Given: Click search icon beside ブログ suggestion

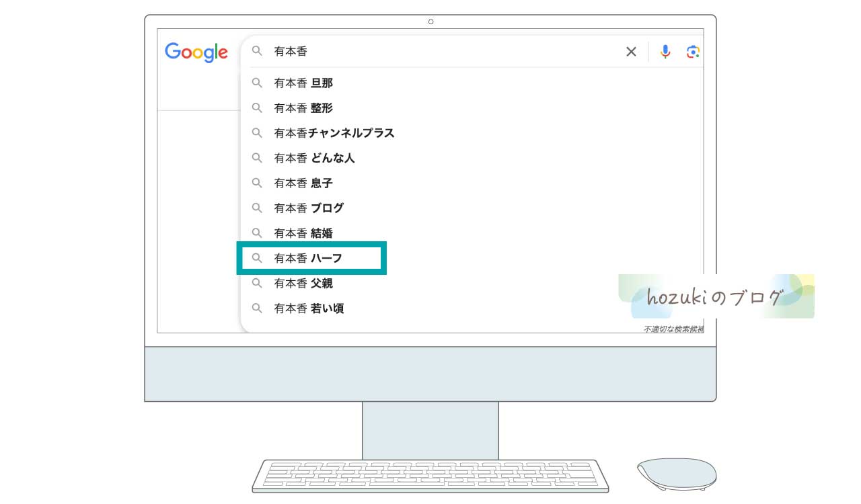Looking at the screenshot, I should pyautogui.click(x=257, y=208).
